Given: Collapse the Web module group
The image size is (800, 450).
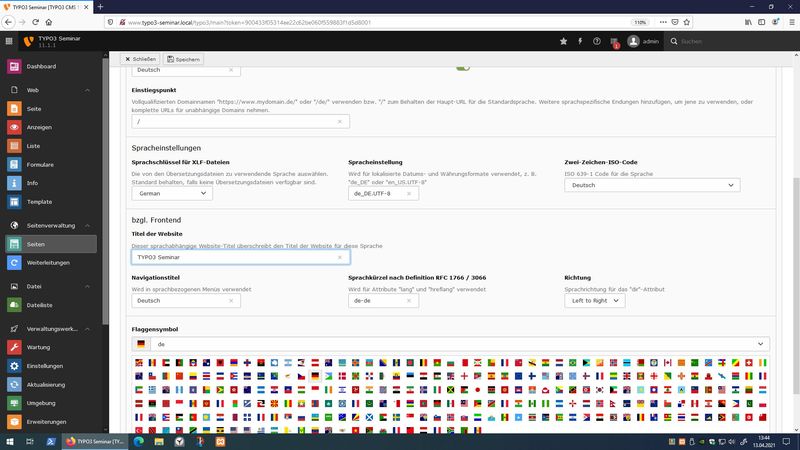Looking at the screenshot, I should (87, 90).
